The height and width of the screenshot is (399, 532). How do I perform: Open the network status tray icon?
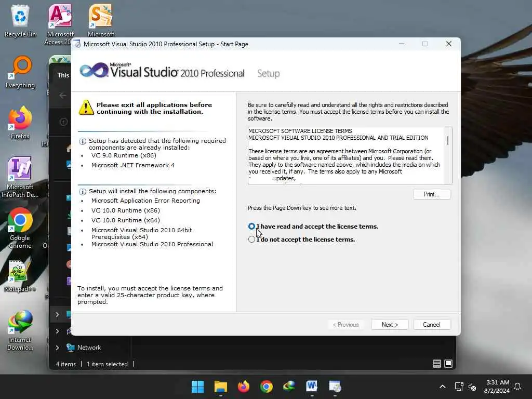(459, 387)
